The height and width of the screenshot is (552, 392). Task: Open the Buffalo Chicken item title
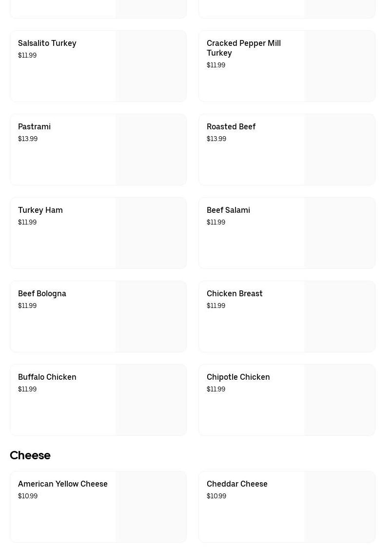47,377
